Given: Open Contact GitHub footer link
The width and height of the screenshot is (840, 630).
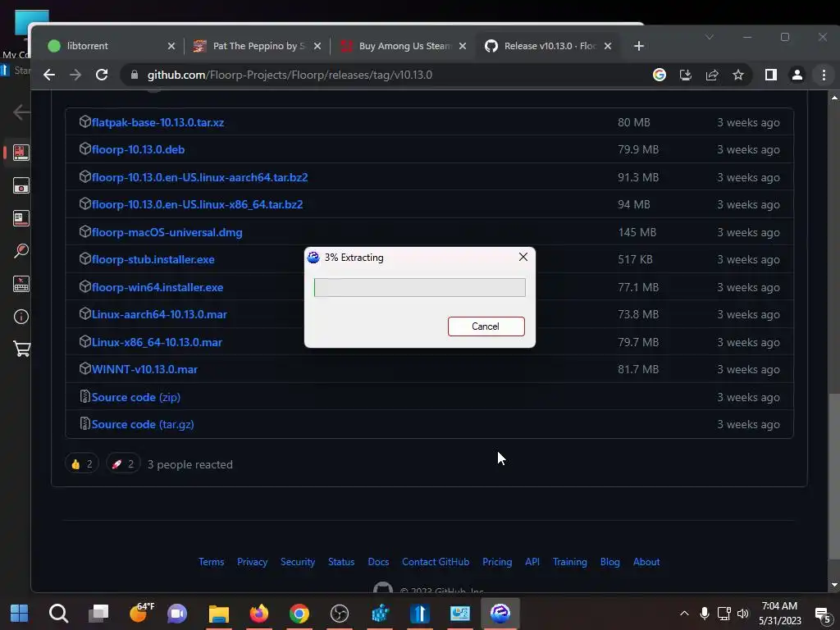Looking at the screenshot, I should click(436, 562).
